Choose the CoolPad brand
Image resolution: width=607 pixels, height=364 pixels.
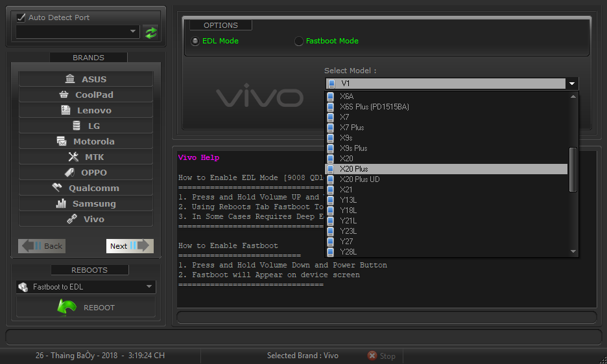click(86, 95)
